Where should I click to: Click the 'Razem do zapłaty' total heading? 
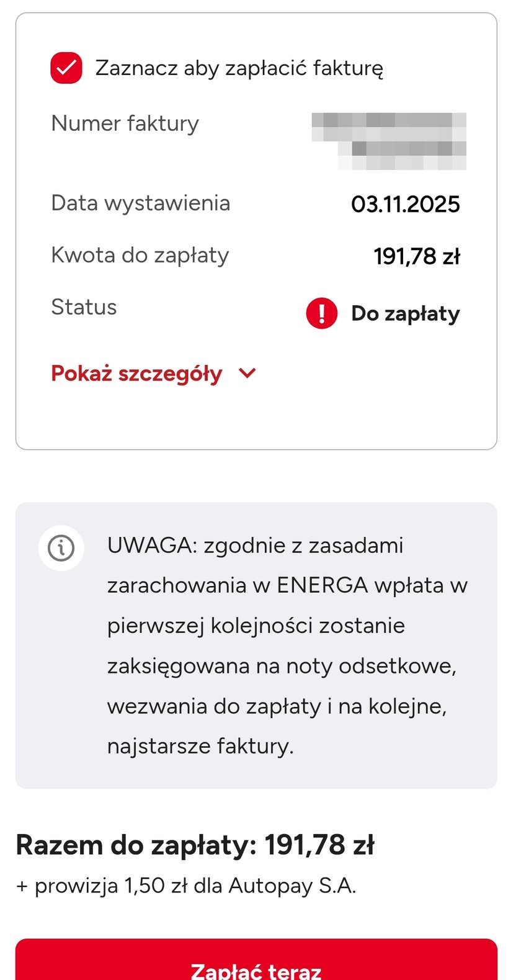pos(195,845)
